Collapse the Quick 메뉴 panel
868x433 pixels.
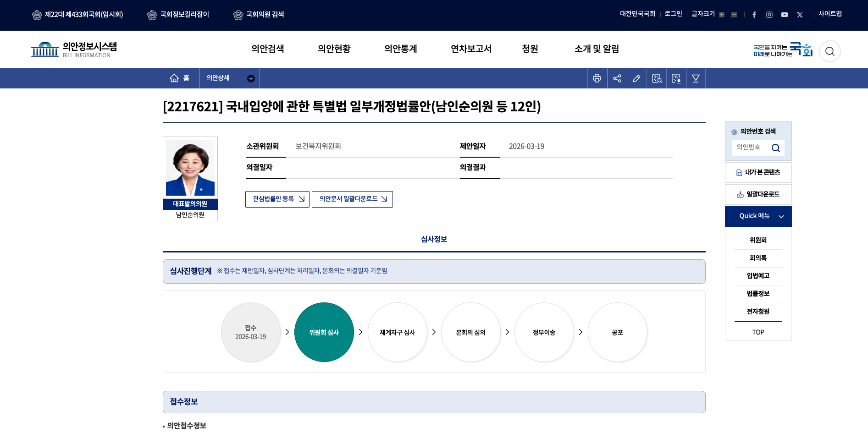[782, 216]
